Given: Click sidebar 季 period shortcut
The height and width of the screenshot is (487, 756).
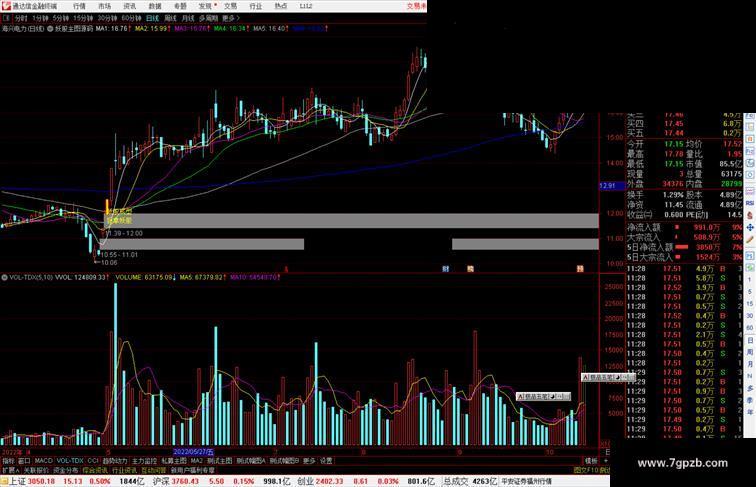Looking at the screenshot, I should tap(750, 400).
